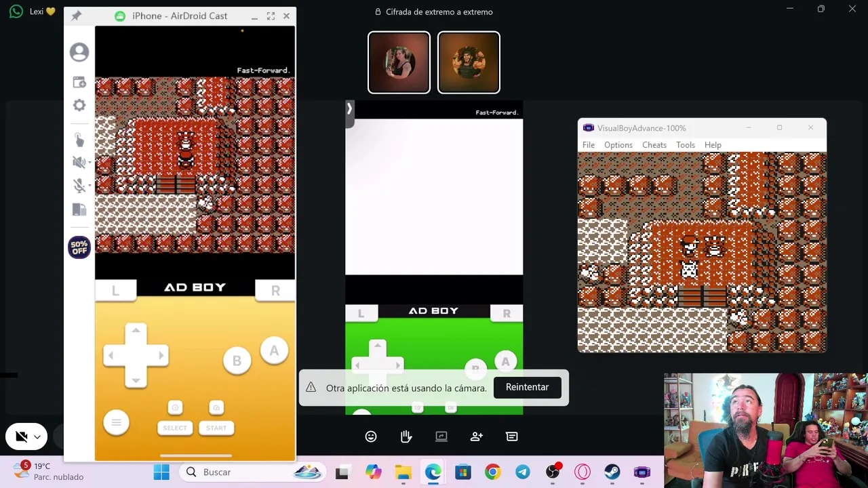Image resolution: width=868 pixels, height=488 pixels.
Task: Tap SELECT on orange emulator
Action: (x=175, y=428)
